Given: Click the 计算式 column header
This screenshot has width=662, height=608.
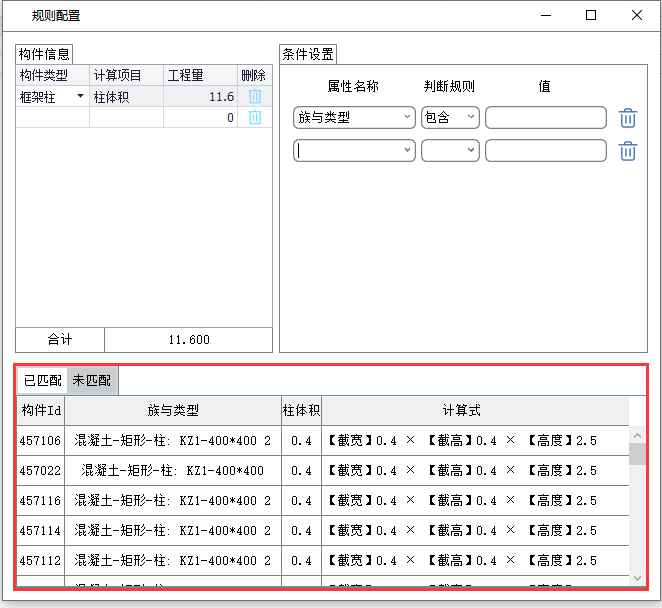Looking at the screenshot, I should click(x=475, y=410).
